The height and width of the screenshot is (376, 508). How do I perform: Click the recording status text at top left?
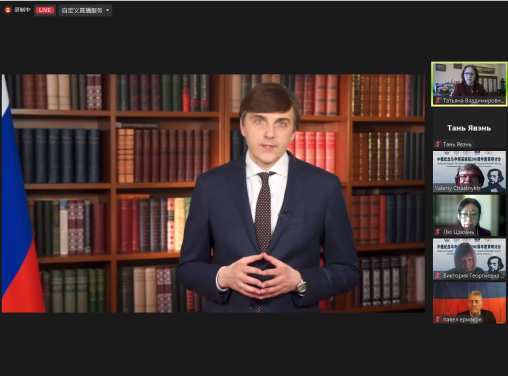click(x=22, y=10)
